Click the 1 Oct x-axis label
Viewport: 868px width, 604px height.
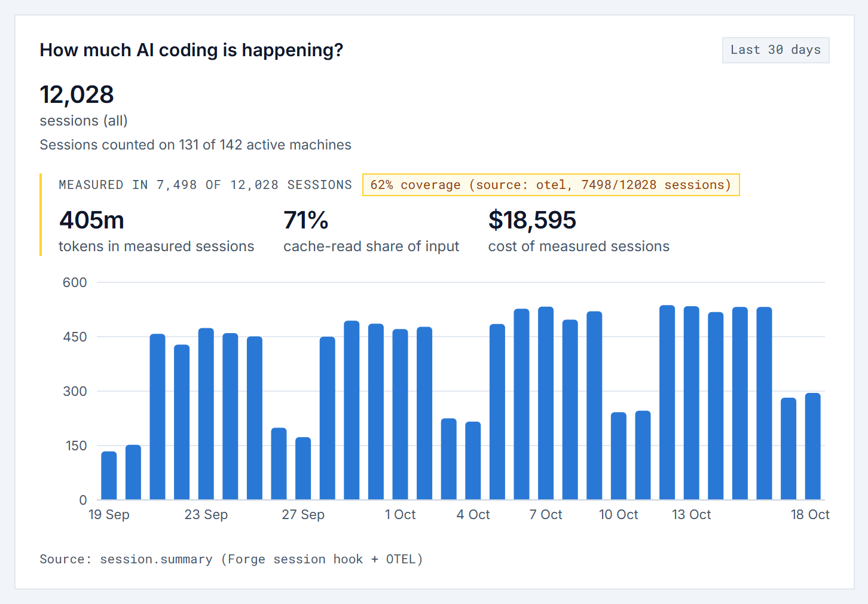401,514
